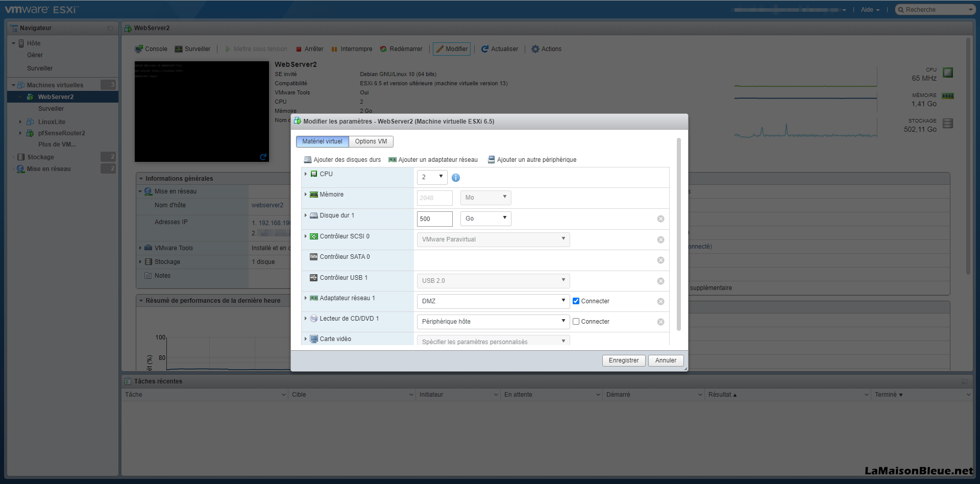Open Stockage in navigator

[40, 157]
